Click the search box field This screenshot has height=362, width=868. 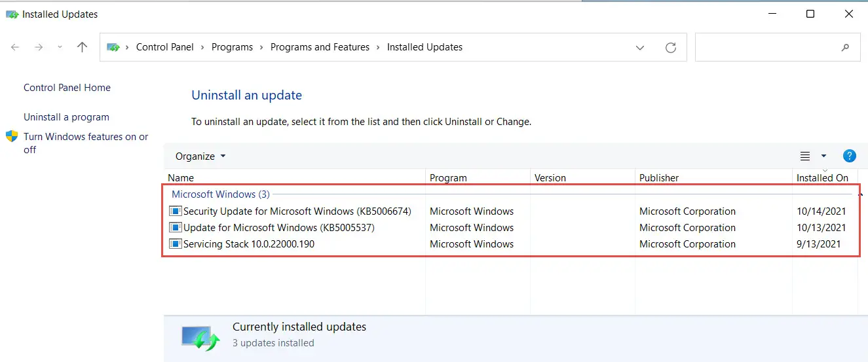[x=778, y=47]
